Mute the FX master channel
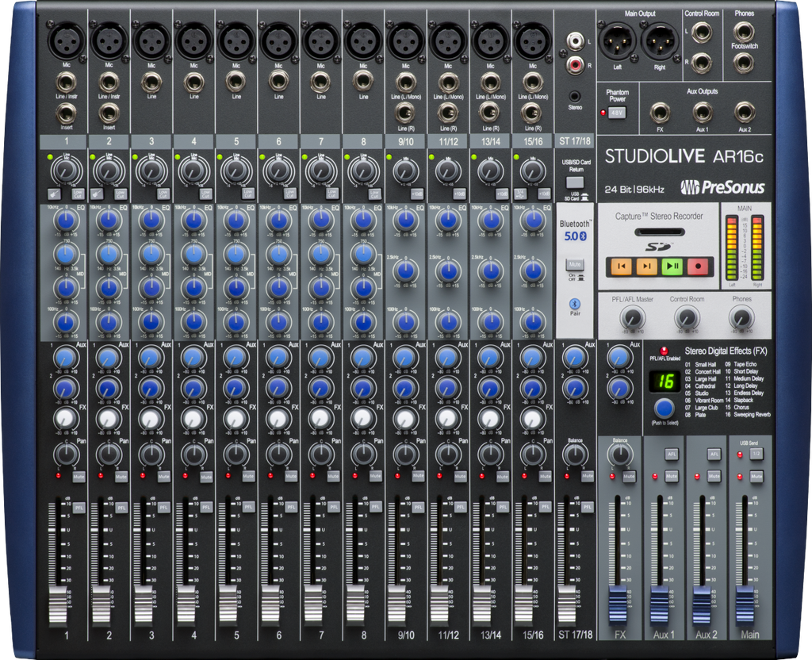The image size is (812, 660). click(629, 476)
